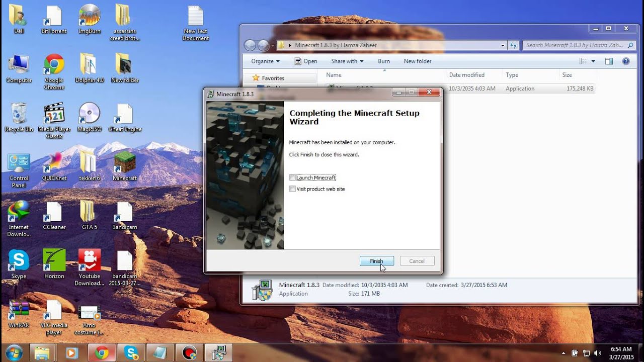The height and width of the screenshot is (362, 644).
Task: Launch the CCleaner desktop shortcut
Action: coord(54,216)
